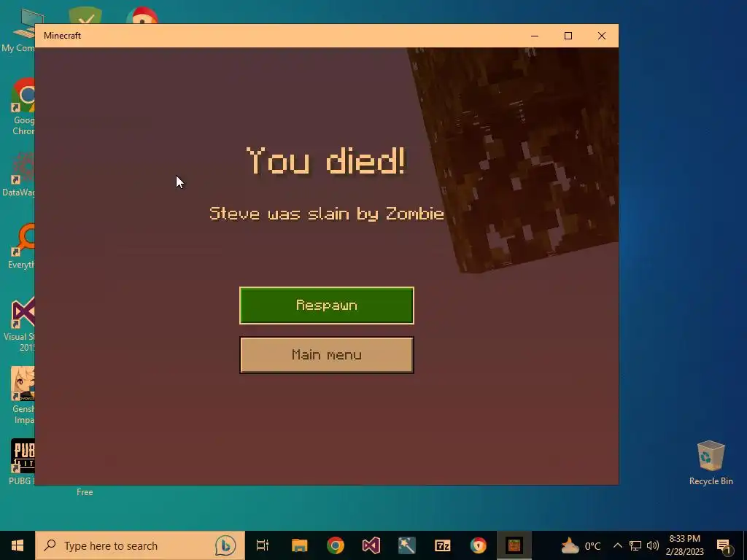Open the volume control tray icon
The width and height of the screenshot is (747, 560).
653,545
